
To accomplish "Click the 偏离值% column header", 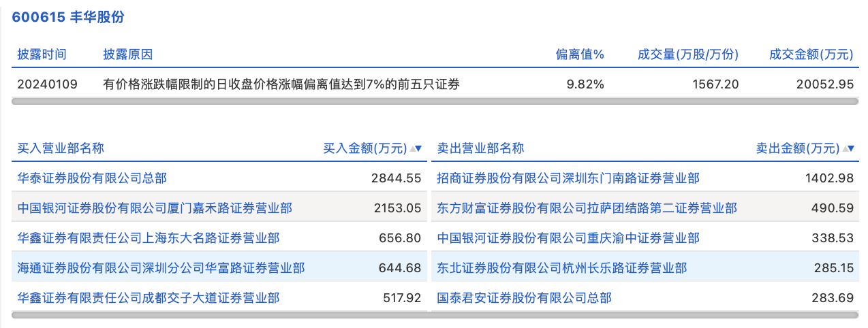I will point(580,54).
